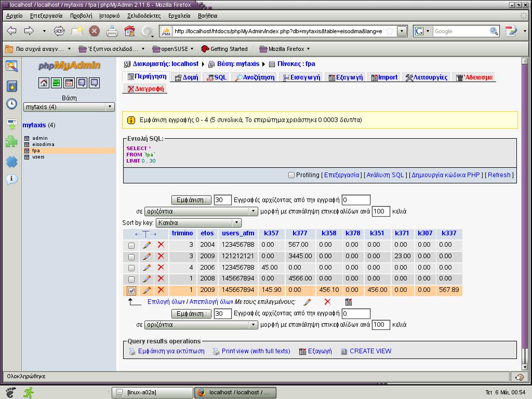The width and height of the screenshot is (532, 399).
Task: Click Δημιουργία κώδικα PHP link
Action: point(446,175)
